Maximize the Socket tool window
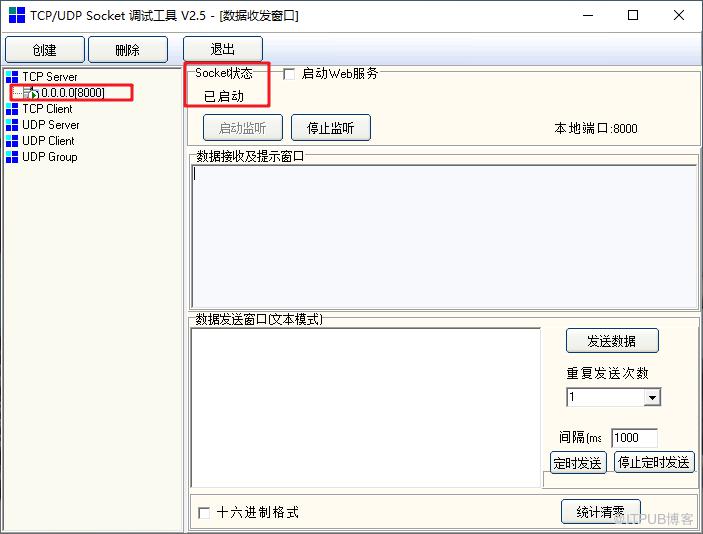Viewport: 703px width, 534px height. tap(633, 15)
